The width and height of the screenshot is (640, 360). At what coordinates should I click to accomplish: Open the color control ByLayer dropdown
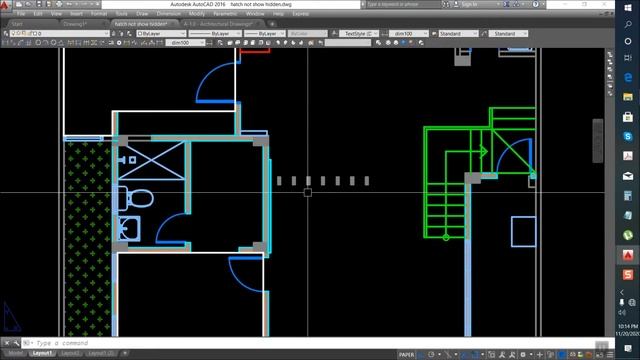[x=161, y=33]
